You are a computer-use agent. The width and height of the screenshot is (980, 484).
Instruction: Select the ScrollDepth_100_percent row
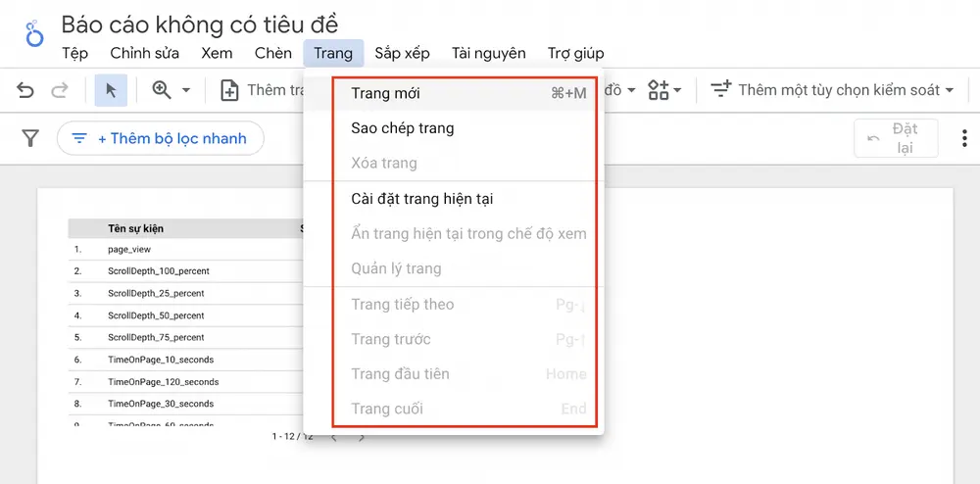coord(186,271)
